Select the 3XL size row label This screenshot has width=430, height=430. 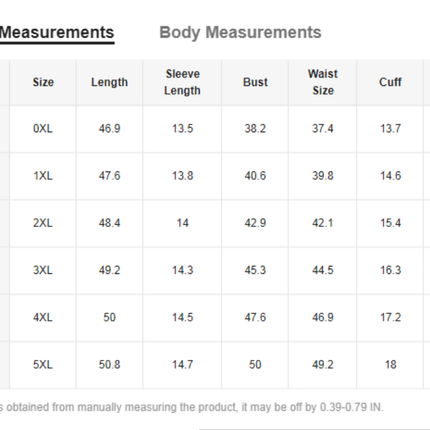click(43, 270)
